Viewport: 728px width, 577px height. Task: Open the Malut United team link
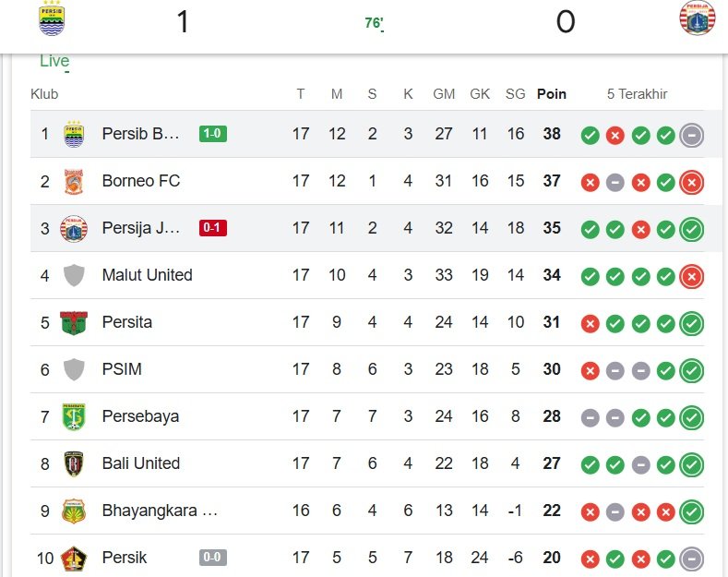coord(147,275)
